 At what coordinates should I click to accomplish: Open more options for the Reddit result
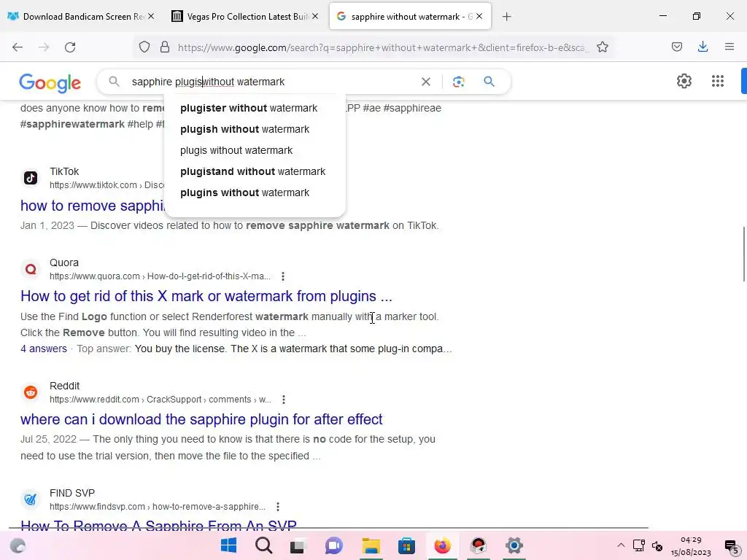pyautogui.click(x=284, y=400)
